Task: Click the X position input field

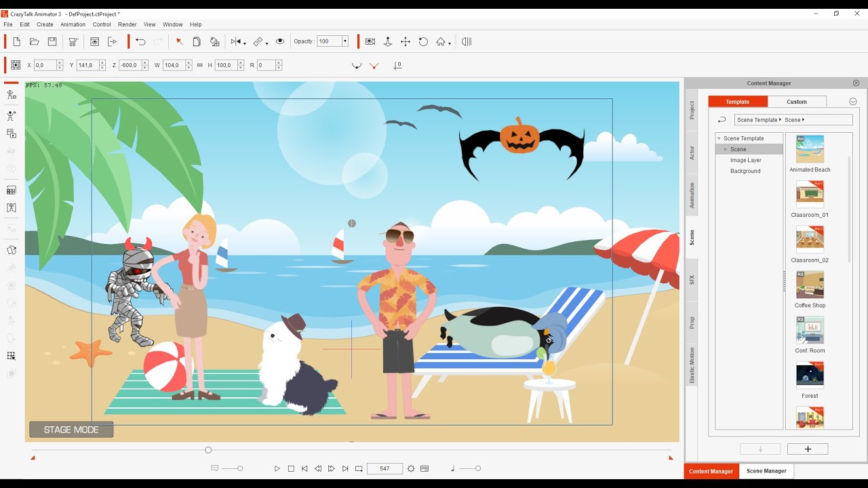Action: pos(45,65)
